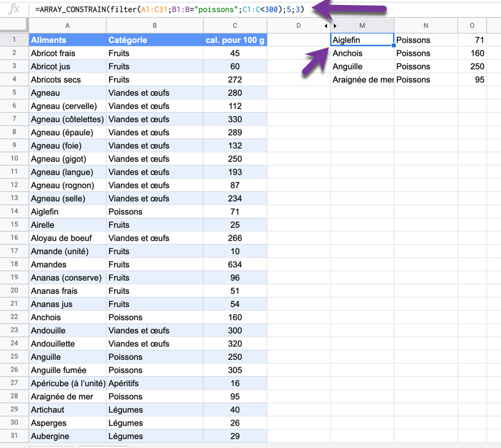The height and width of the screenshot is (448, 501).
Task: Select cell 'Agneau (cervelle)'
Action: [68, 106]
